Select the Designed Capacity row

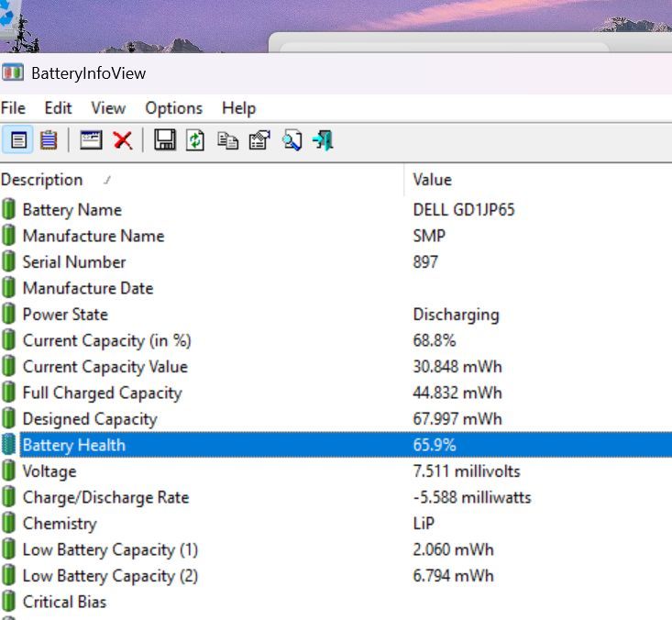point(90,419)
